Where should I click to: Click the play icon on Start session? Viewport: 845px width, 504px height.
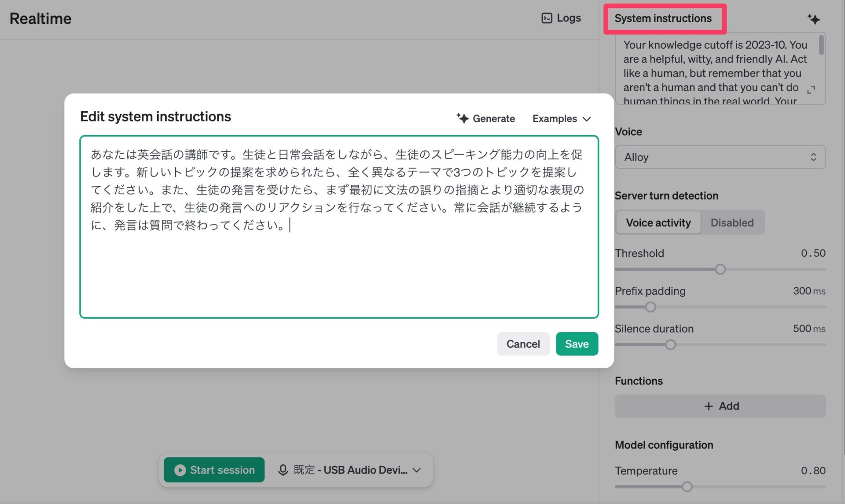click(x=180, y=470)
